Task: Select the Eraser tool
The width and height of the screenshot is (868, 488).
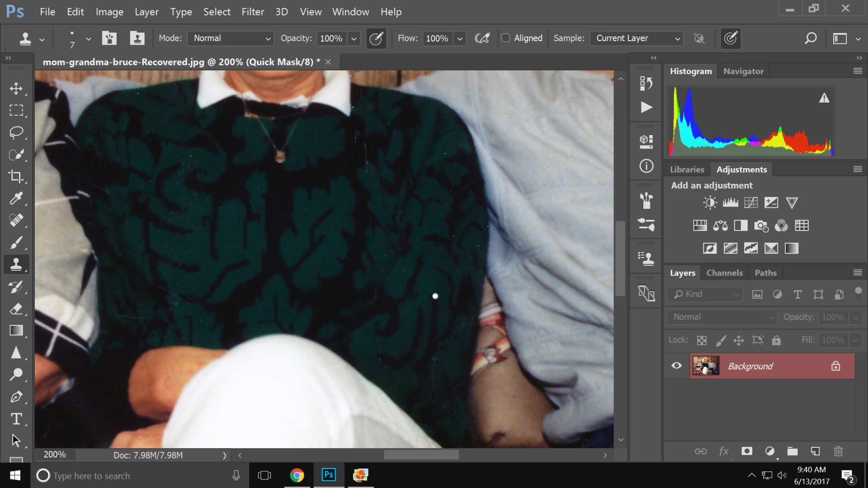Action: [16, 309]
